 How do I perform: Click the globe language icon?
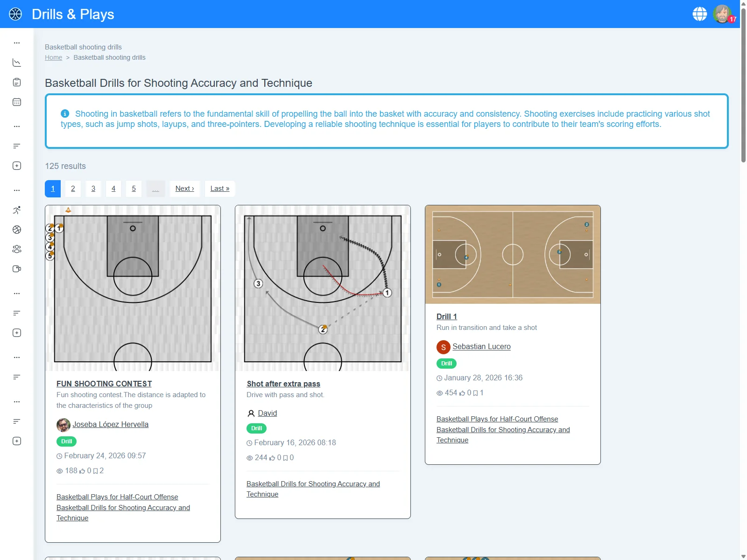point(699,14)
